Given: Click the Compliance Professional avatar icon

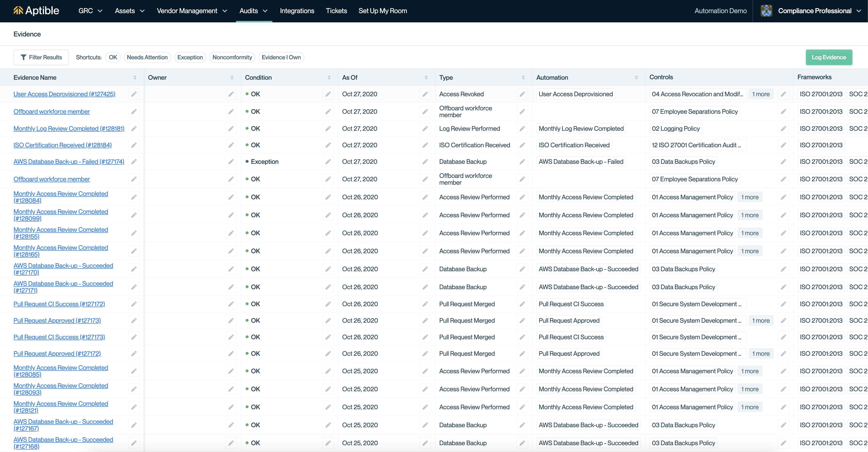Looking at the screenshot, I should point(766,11).
